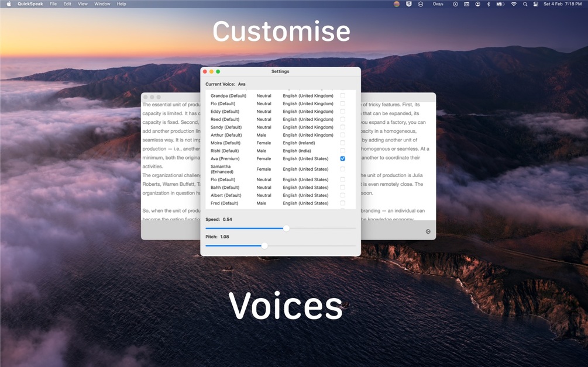
Task: Uncheck the Ava (Premium) voice checkbox
Action: (342, 158)
